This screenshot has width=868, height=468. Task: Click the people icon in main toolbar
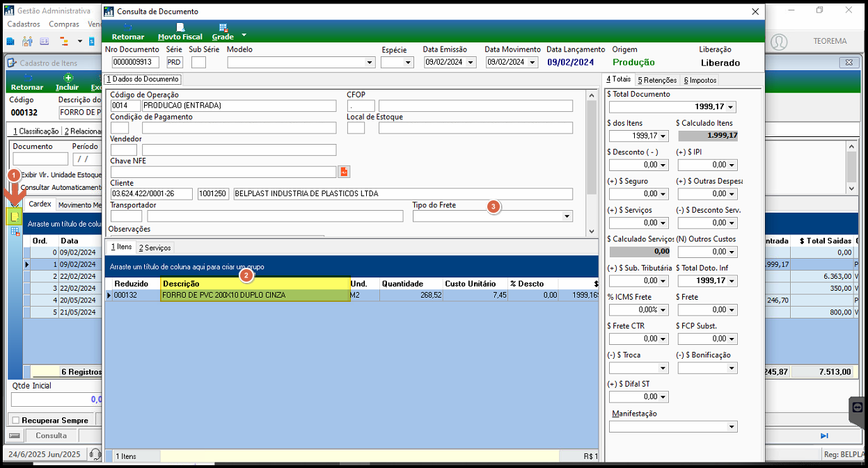(x=27, y=42)
